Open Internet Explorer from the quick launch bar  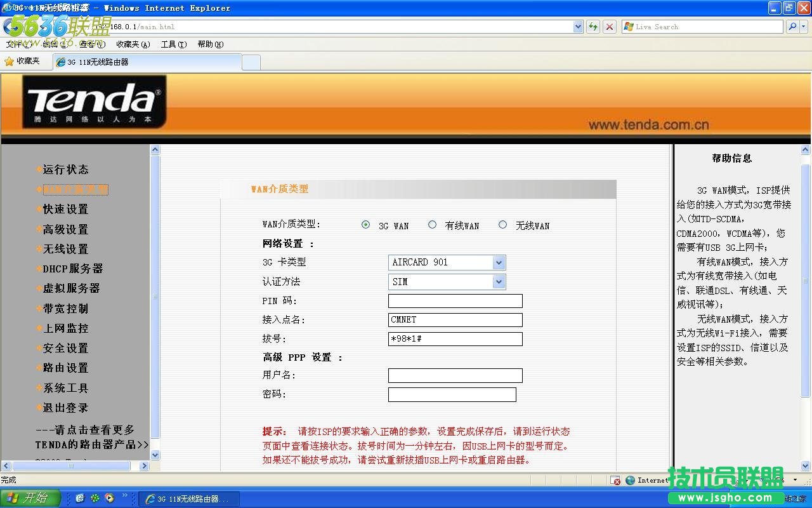pos(79,498)
